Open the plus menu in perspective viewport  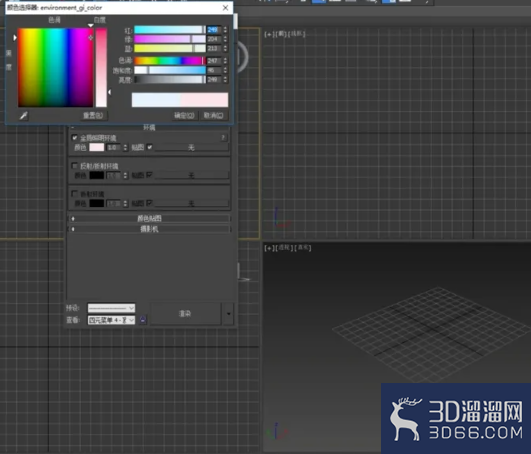click(269, 248)
